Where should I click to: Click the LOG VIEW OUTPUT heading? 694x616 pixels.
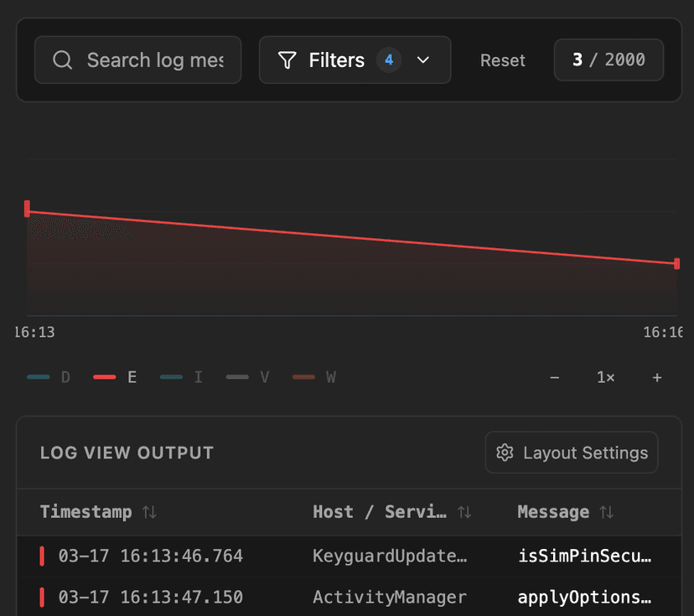(x=127, y=453)
